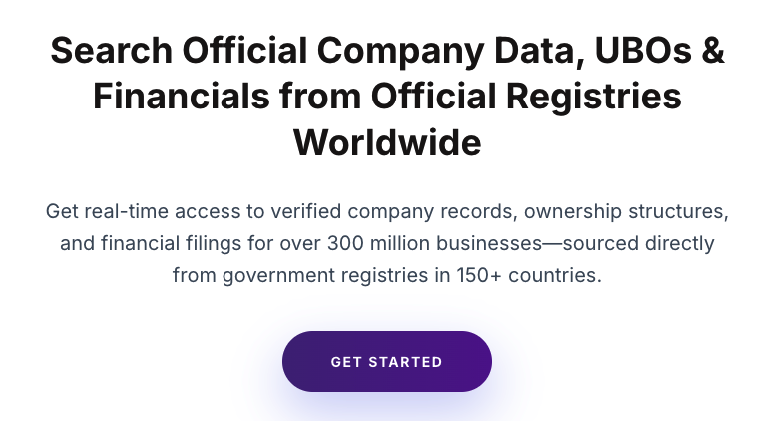763x421 pixels.
Task: Select the 'UBOs &' text in the heading
Action: coord(660,50)
